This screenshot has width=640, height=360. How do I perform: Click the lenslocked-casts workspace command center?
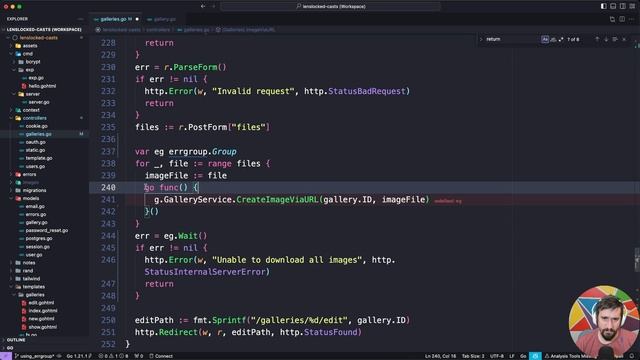(331, 7)
